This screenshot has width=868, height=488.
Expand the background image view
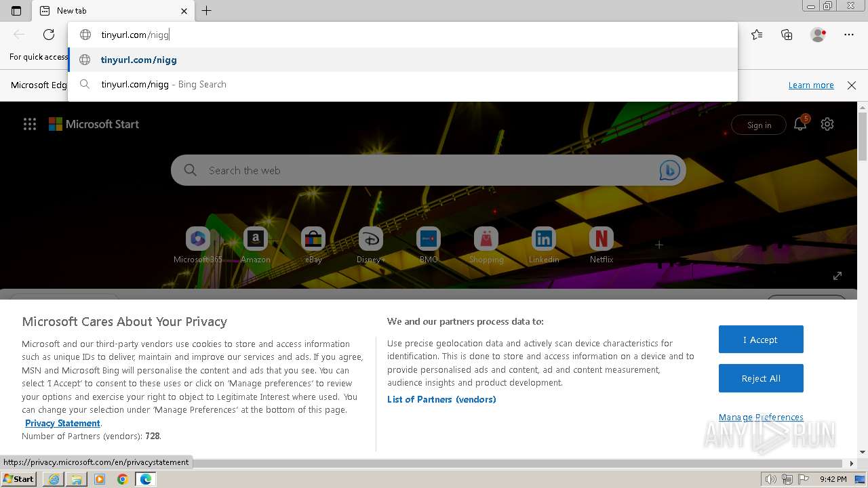pyautogui.click(x=837, y=276)
